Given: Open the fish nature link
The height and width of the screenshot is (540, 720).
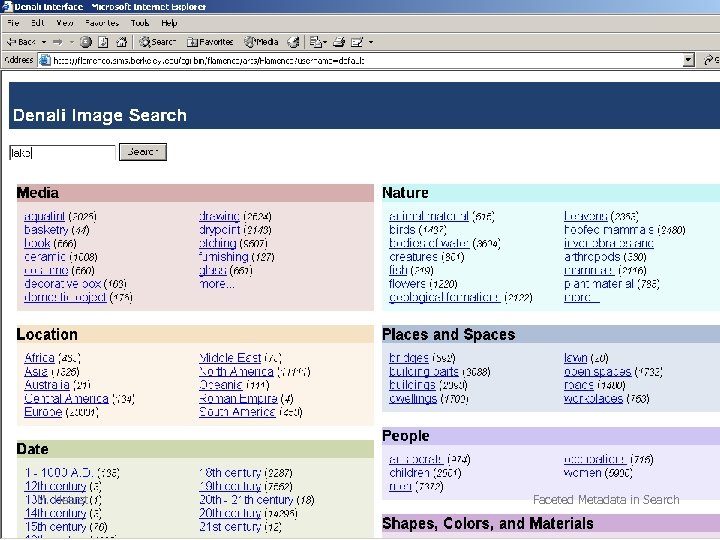Looking at the screenshot, I should coord(398,270).
